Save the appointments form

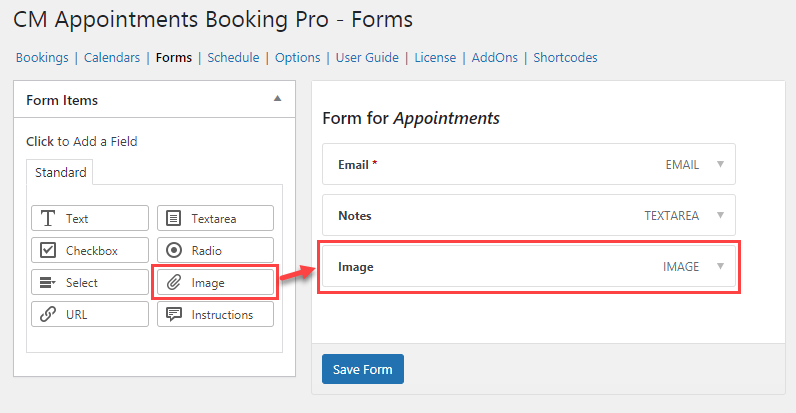[x=362, y=369]
